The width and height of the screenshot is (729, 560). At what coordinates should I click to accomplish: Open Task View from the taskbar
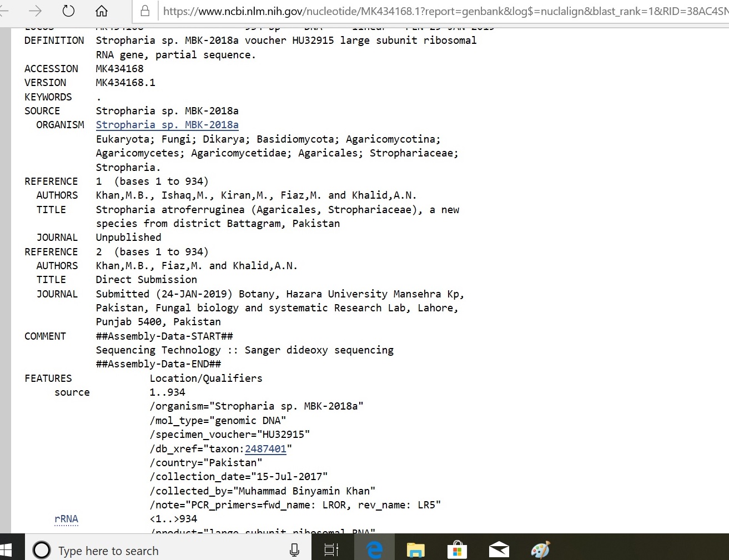(x=331, y=550)
